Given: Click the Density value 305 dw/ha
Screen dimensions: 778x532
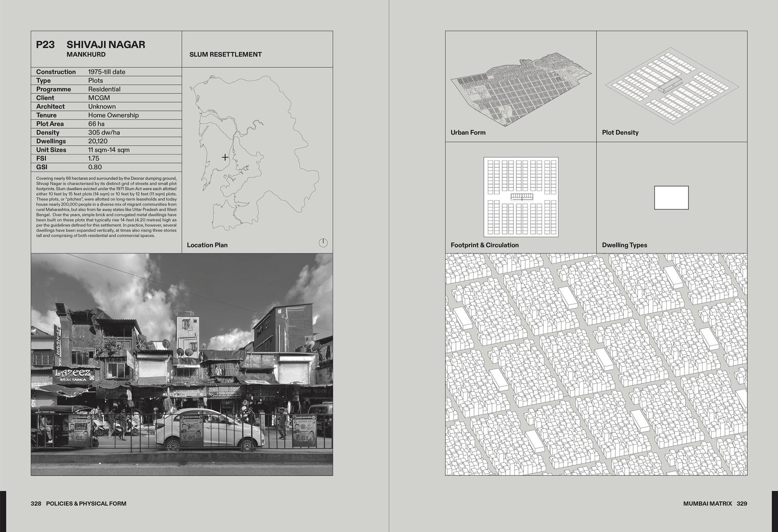Looking at the screenshot, I should (x=104, y=133).
